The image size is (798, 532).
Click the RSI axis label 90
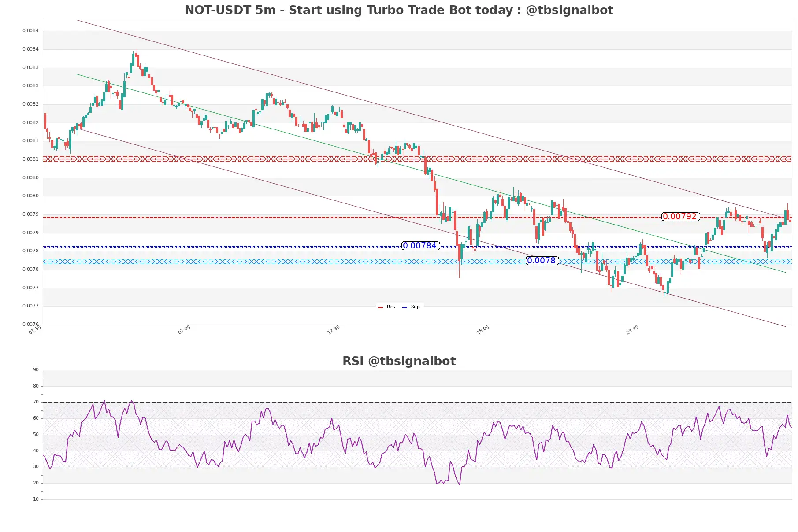36,370
